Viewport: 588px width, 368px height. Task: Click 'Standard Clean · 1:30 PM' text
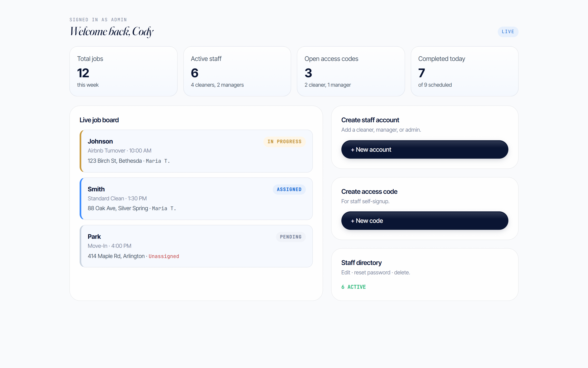117,199
